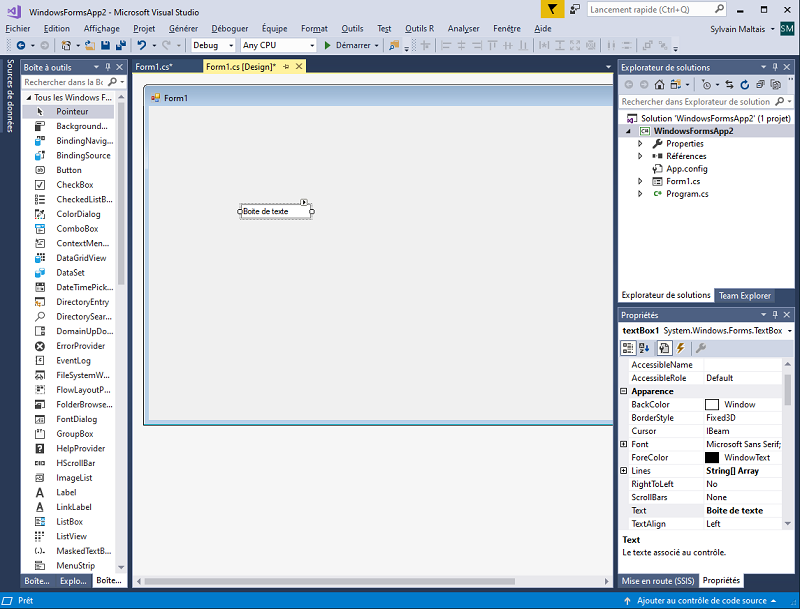Viewport: 800px width, 609px height.
Task: Click the Events lightning bolt icon in Properties
Action: coord(681,348)
